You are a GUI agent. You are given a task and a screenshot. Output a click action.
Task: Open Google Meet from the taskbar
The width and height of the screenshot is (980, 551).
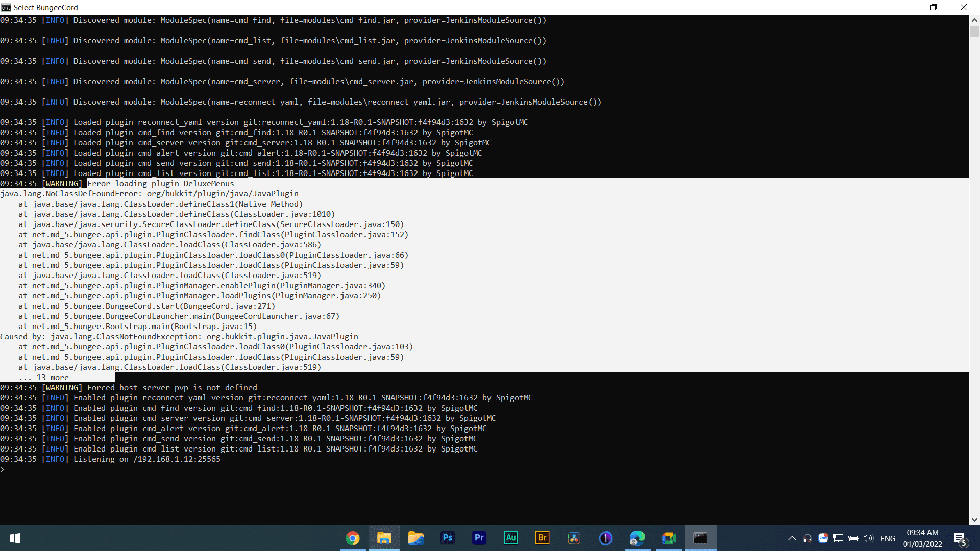tap(669, 538)
